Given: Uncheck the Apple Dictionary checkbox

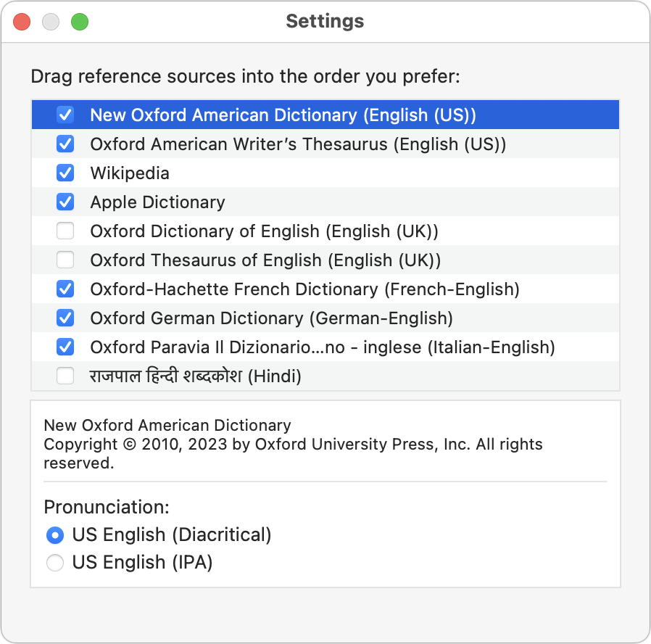Looking at the screenshot, I should click(65, 202).
